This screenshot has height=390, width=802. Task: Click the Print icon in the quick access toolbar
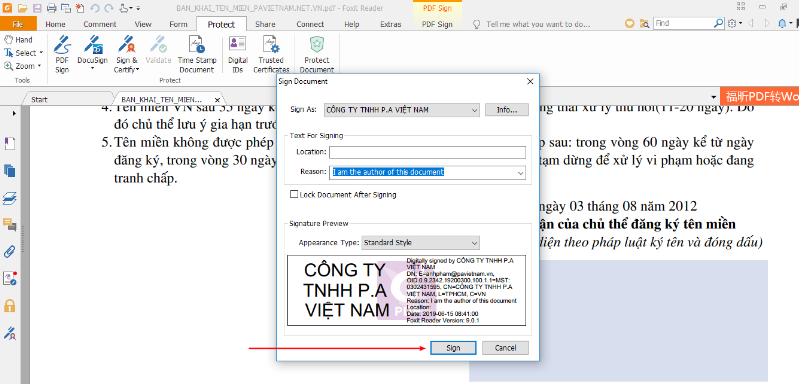tap(51, 8)
